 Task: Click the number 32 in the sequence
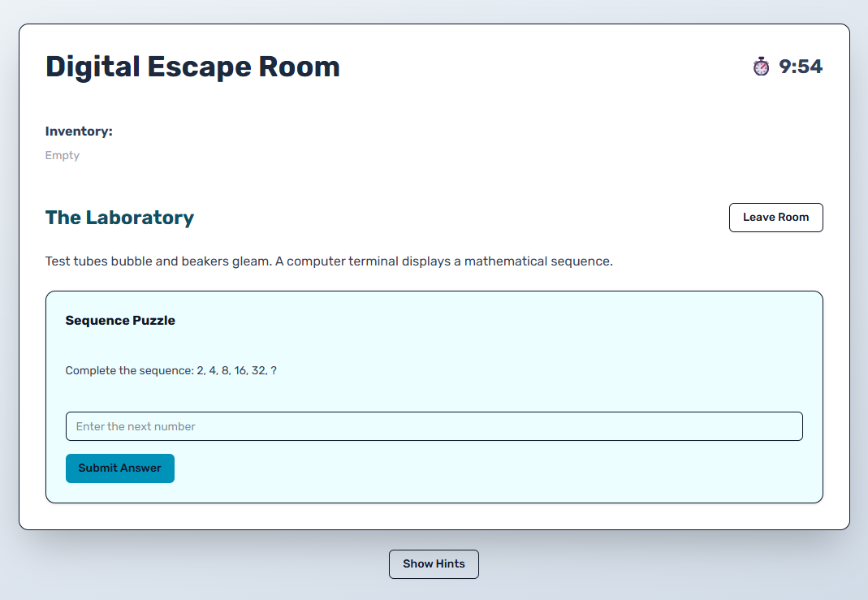(260, 370)
